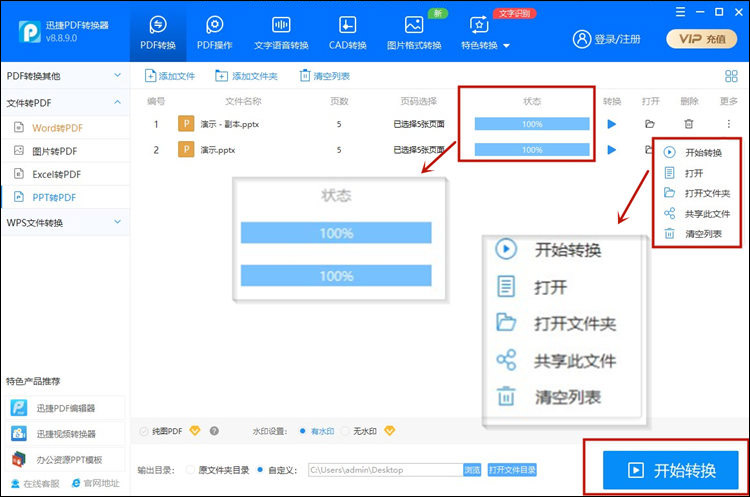Choose 原文件夹目录 as output directory
This screenshot has height=497, width=750.
click(190, 470)
